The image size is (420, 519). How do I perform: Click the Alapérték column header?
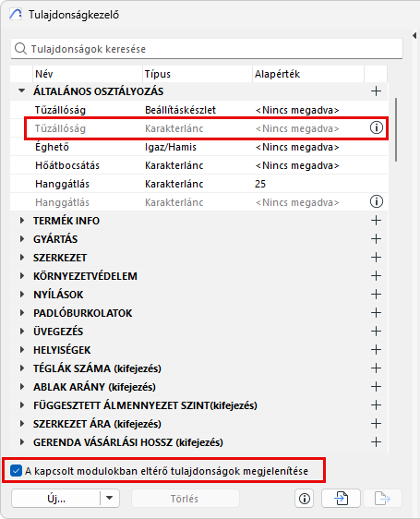308,74
